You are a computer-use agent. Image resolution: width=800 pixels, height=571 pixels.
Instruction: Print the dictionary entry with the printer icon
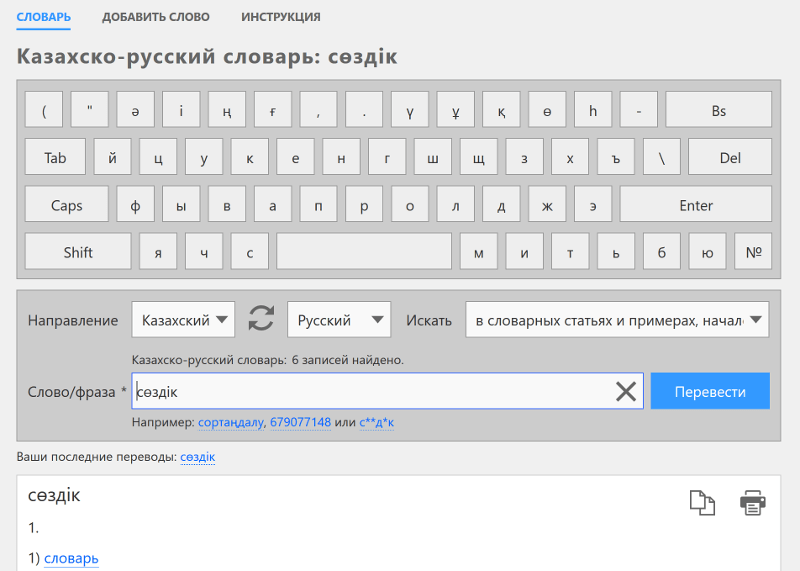coord(753,503)
